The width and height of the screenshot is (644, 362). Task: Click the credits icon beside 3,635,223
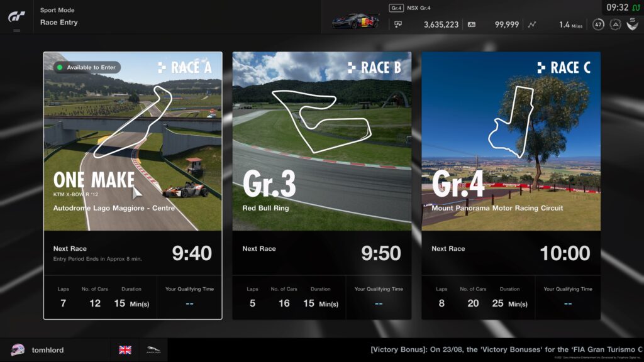(x=398, y=25)
